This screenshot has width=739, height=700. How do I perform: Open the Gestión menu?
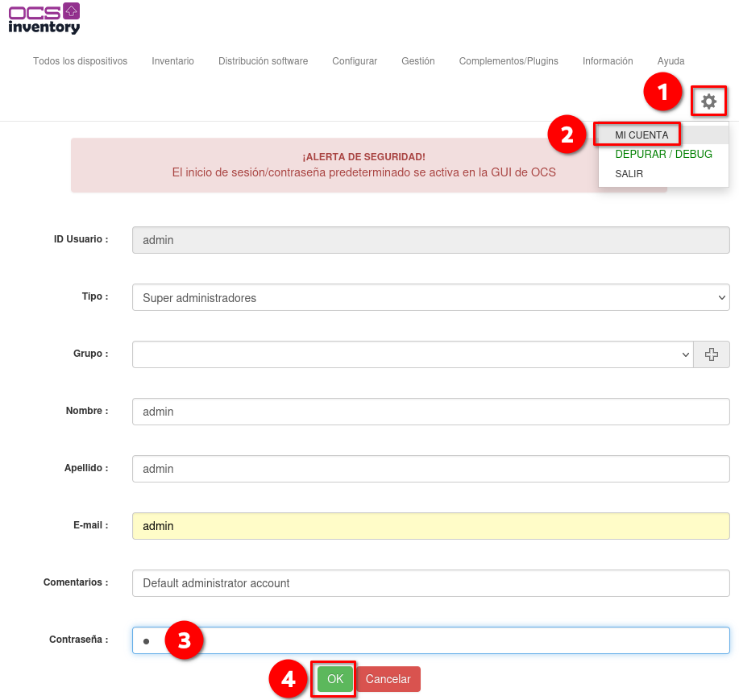(x=418, y=61)
